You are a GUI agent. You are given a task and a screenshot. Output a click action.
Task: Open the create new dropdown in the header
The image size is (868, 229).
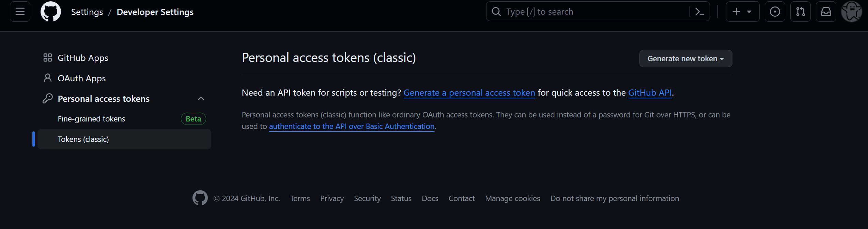(743, 11)
